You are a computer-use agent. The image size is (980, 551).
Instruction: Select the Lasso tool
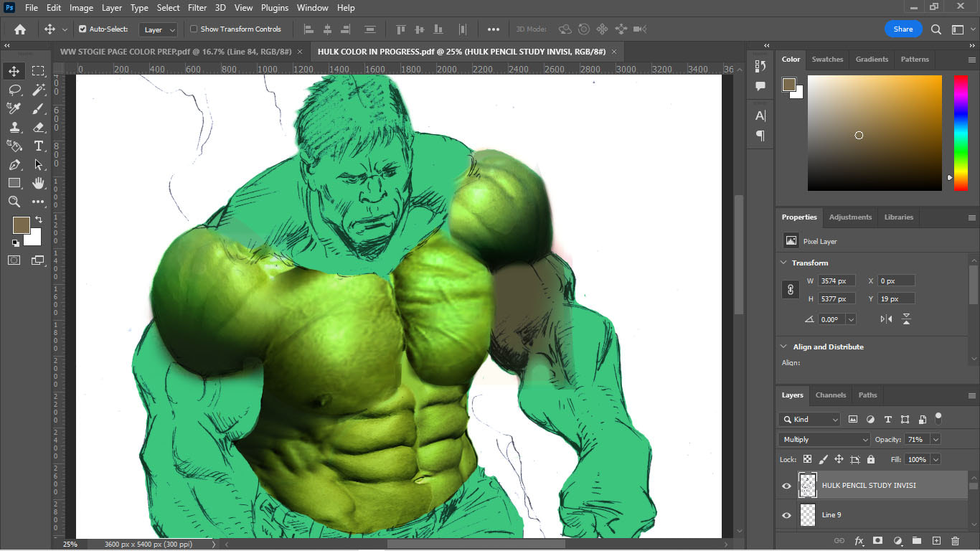[x=14, y=90]
